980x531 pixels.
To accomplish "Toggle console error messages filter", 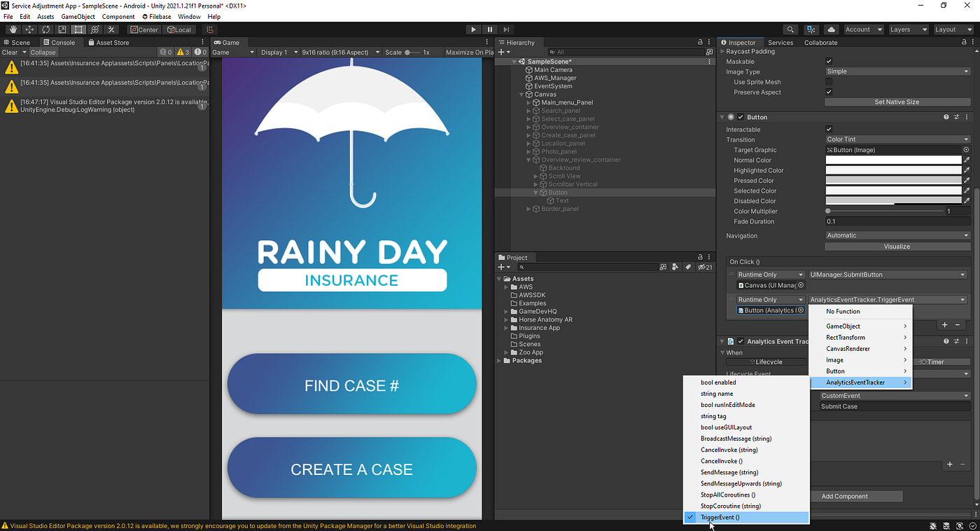I will pos(199,53).
